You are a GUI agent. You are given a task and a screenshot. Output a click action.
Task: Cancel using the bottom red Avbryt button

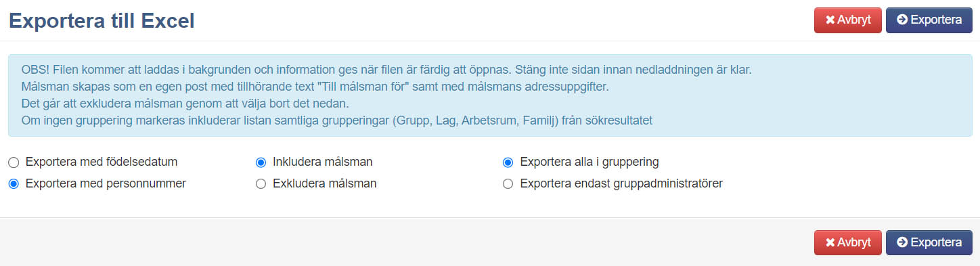[x=848, y=242]
